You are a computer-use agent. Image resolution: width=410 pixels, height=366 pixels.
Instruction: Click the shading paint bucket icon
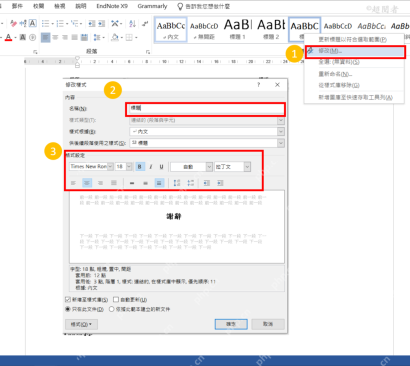(115, 37)
